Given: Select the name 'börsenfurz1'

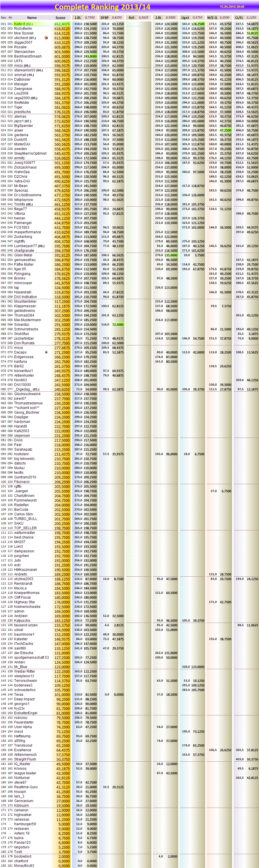Looking at the screenshot, I should click(23, 371).
